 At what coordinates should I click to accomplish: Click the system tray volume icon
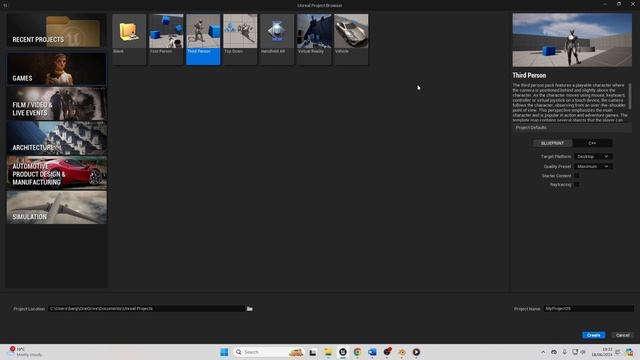(583, 352)
